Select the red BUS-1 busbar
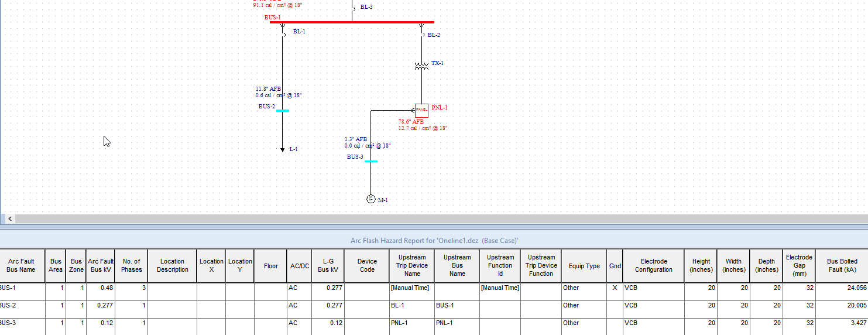868x335 pixels. pyautogui.click(x=351, y=22)
